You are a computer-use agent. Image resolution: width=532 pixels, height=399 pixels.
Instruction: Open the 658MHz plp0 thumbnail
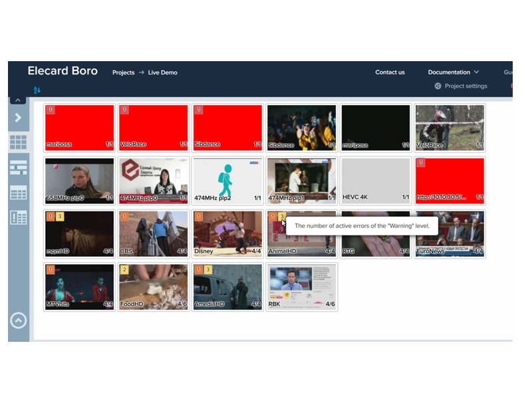tap(79, 181)
